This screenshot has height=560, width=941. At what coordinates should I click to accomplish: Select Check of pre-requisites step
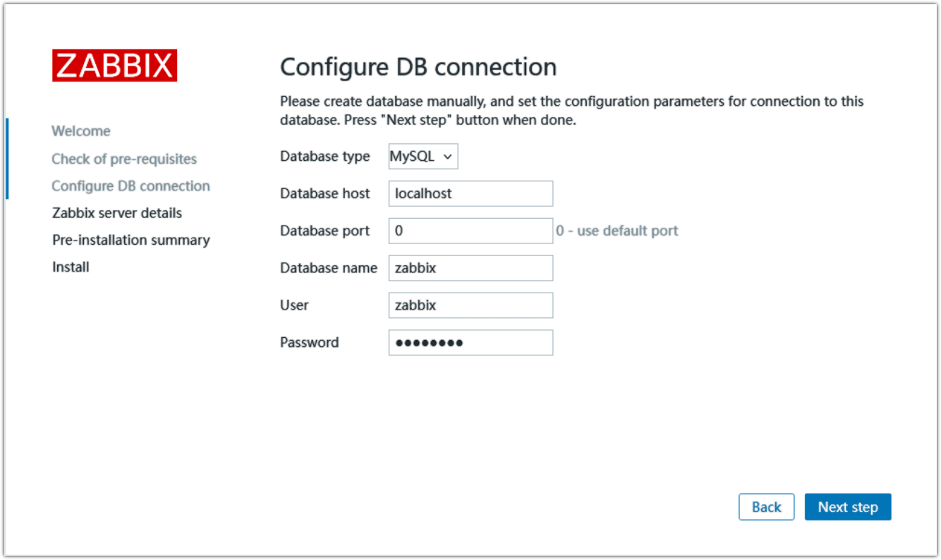click(x=124, y=159)
